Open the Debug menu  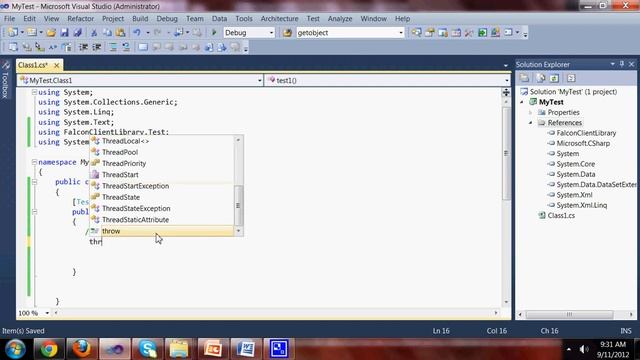point(167,19)
